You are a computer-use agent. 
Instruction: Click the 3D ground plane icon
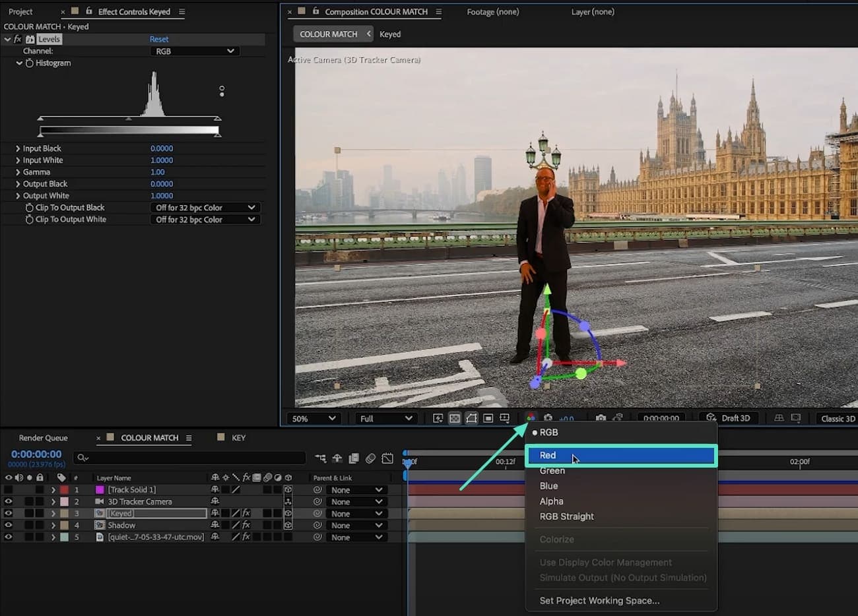[779, 418]
